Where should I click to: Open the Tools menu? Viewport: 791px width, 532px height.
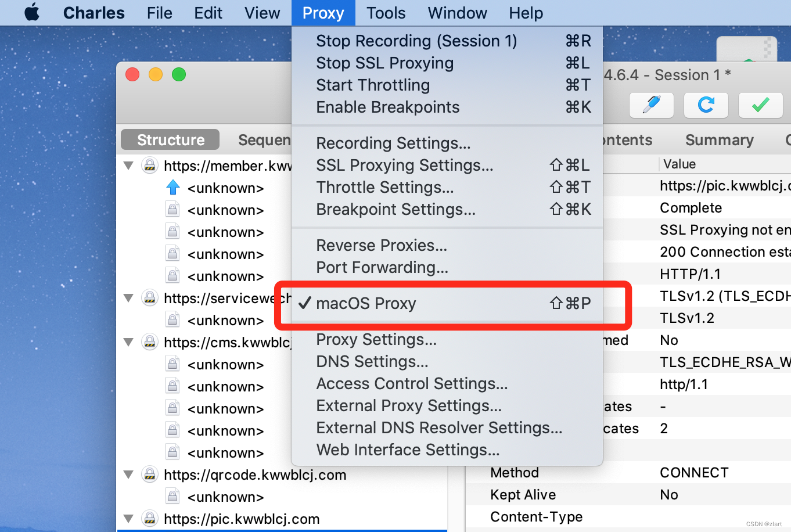(386, 13)
